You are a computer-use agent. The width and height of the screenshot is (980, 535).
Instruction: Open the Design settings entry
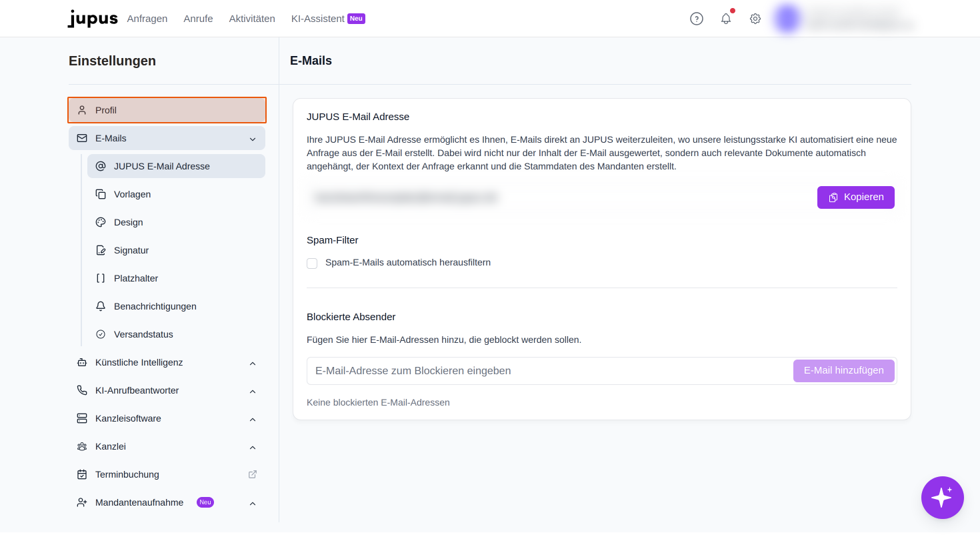176,222
